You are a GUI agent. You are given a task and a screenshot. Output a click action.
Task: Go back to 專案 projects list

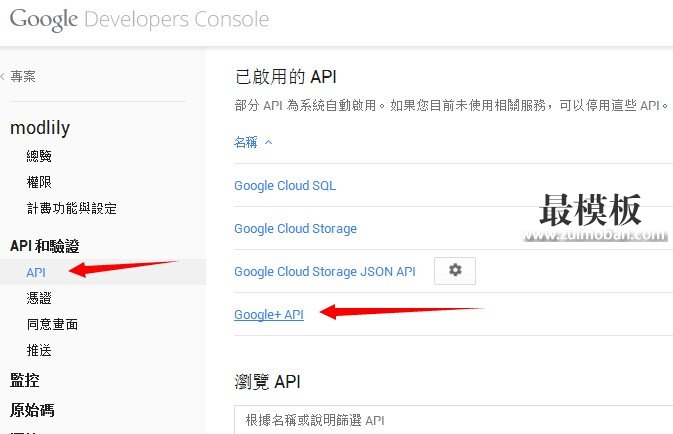(x=23, y=76)
